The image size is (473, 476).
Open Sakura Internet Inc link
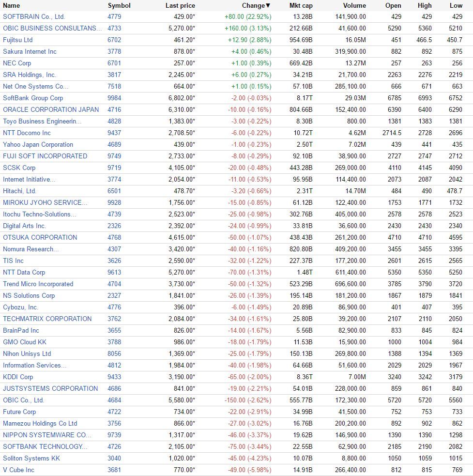(30, 52)
